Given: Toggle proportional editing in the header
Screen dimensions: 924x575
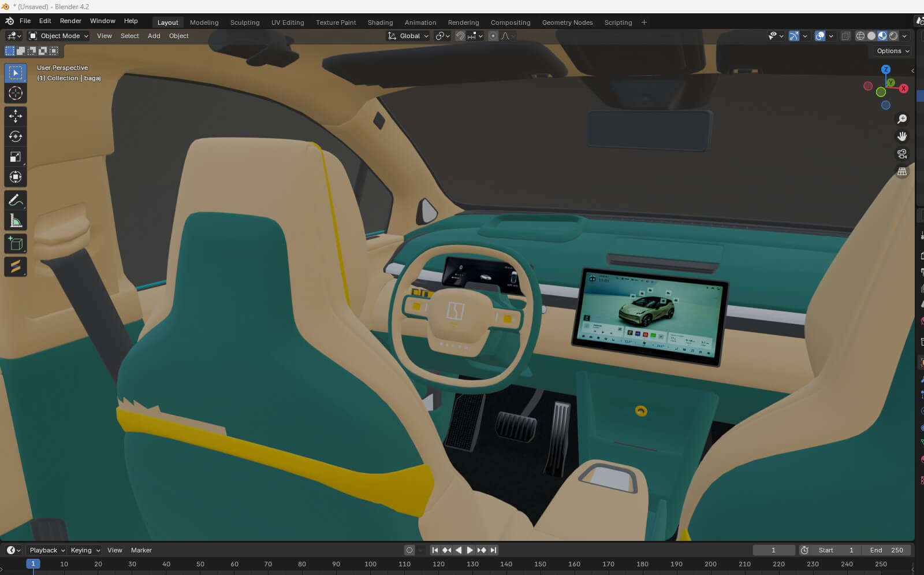Looking at the screenshot, I should coord(493,36).
